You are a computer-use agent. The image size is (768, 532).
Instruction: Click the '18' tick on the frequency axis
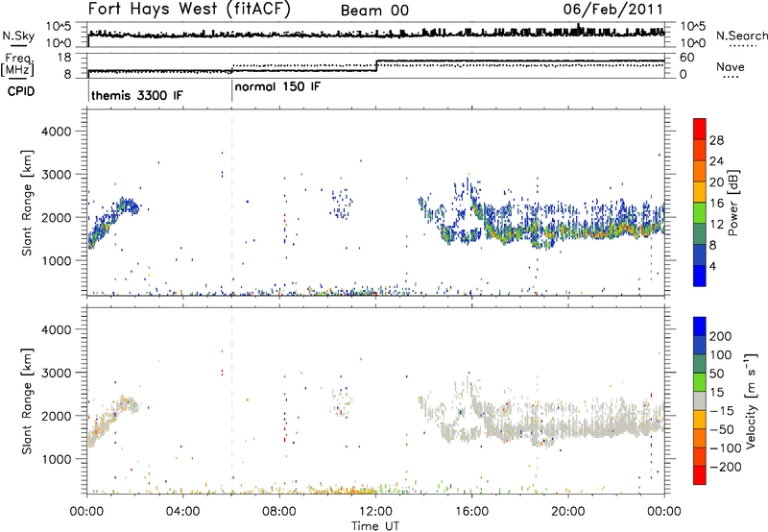tap(64, 58)
